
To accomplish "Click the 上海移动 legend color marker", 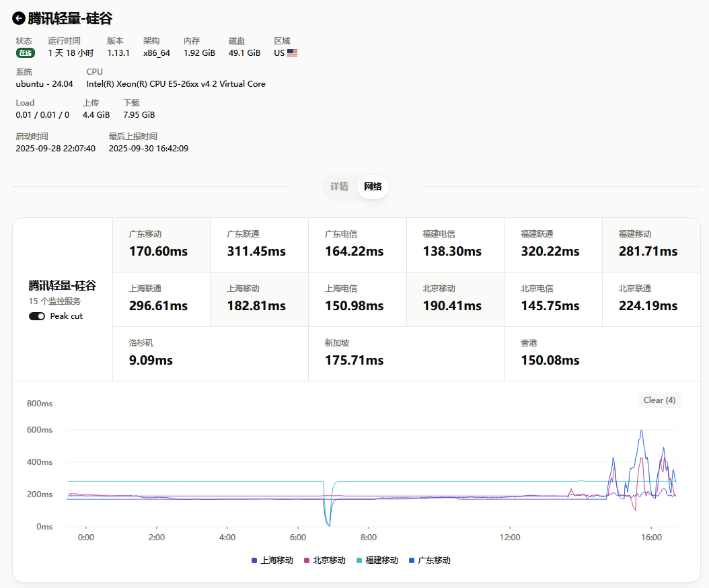I will [x=254, y=560].
